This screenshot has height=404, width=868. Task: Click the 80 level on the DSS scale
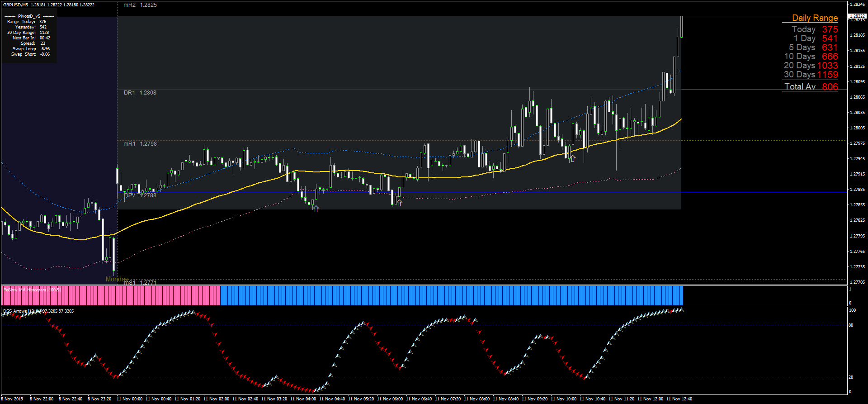click(x=851, y=325)
